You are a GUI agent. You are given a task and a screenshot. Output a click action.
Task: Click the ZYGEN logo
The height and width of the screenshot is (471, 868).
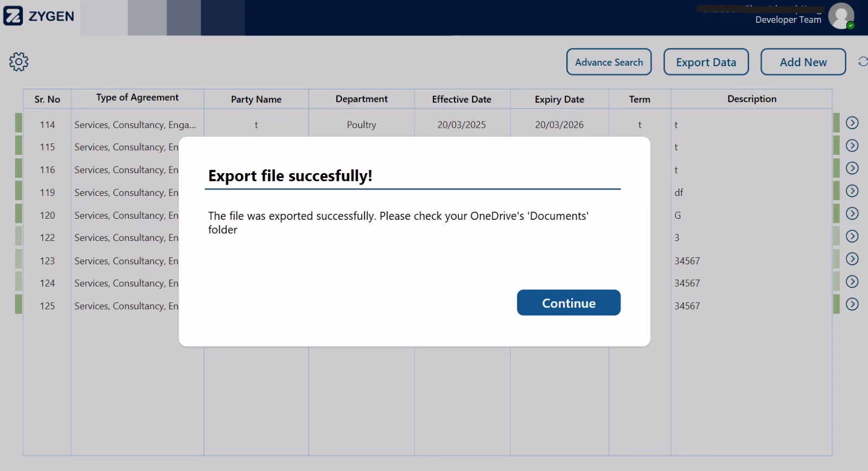point(39,16)
